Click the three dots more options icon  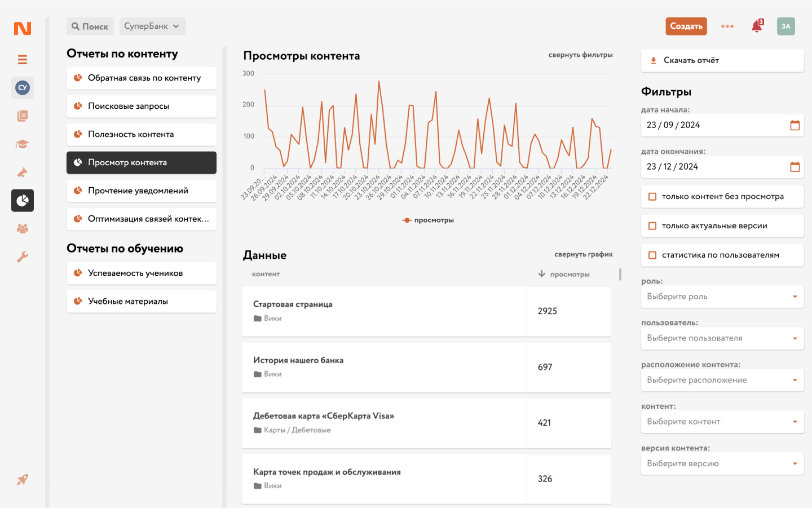tap(727, 26)
